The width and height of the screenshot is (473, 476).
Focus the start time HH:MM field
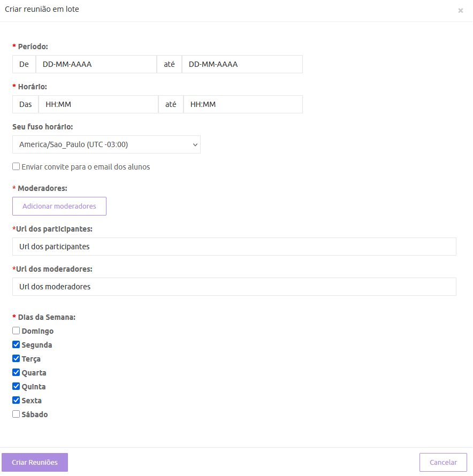[x=98, y=104]
